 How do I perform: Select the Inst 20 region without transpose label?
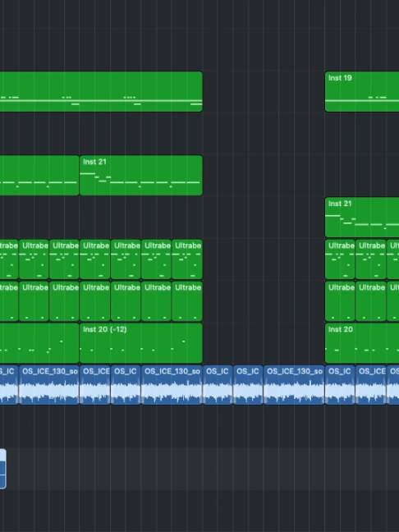(362, 343)
